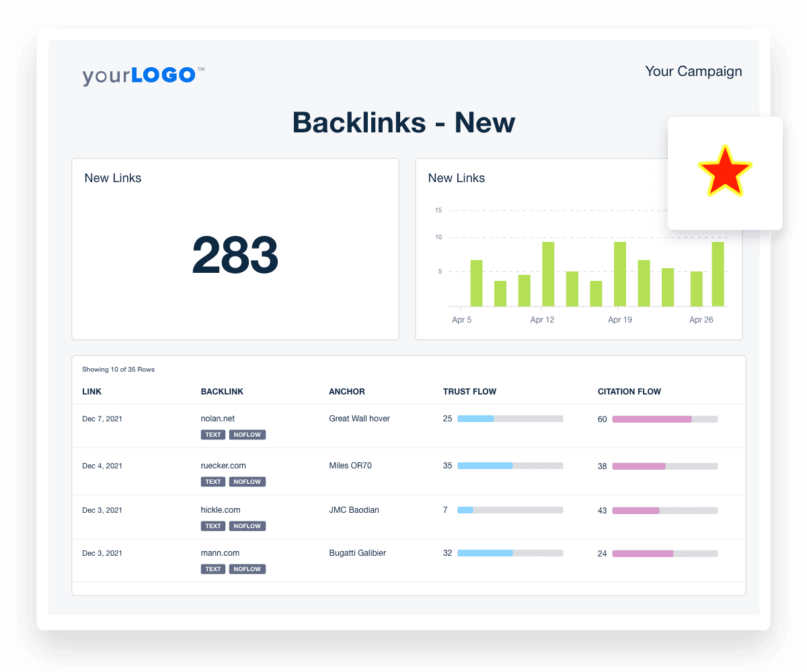Click the TEXT badge on nolan.net row

[213, 434]
